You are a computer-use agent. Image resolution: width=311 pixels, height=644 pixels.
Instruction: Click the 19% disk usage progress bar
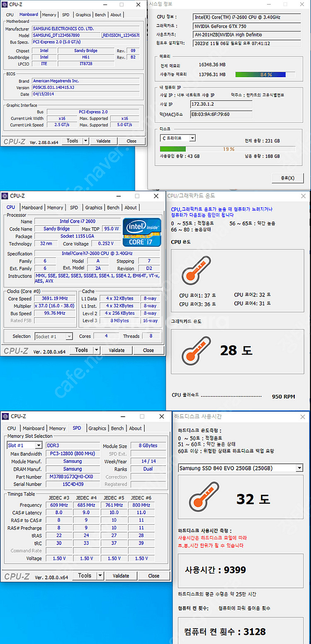point(228,149)
